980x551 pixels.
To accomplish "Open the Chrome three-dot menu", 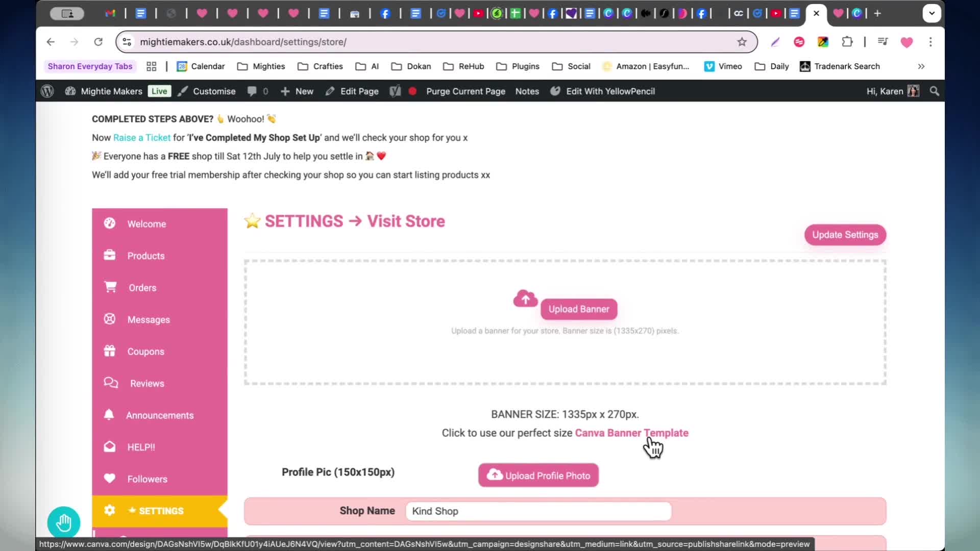I will pyautogui.click(x=930, y=42).
